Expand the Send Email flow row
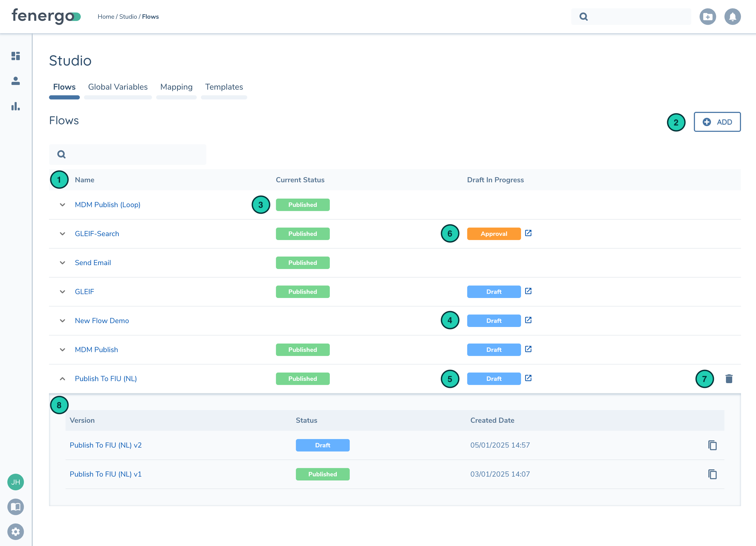This screenshot has width=756, height=546. pyautogui.click(x=62, y=263)
